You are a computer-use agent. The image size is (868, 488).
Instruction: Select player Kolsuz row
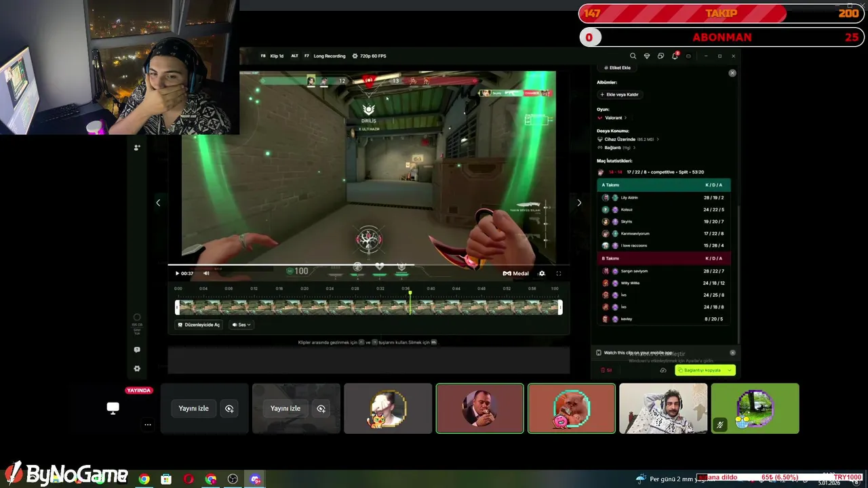[664, 209]
